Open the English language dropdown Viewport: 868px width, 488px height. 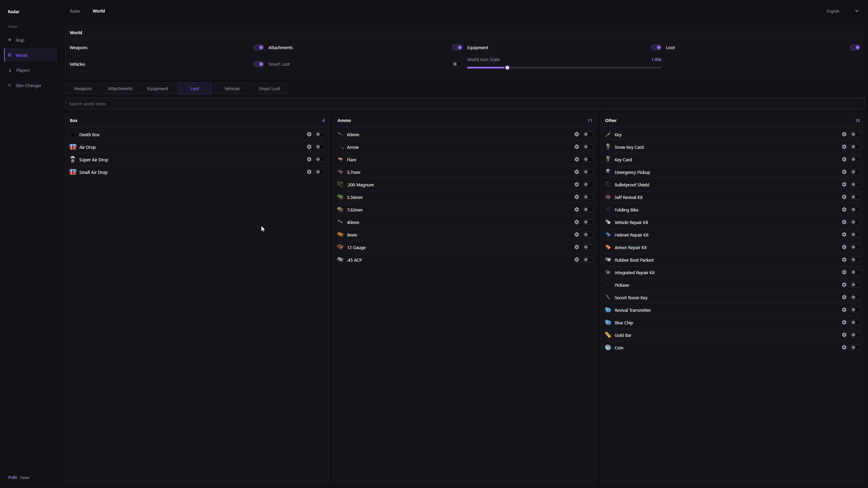841,11
